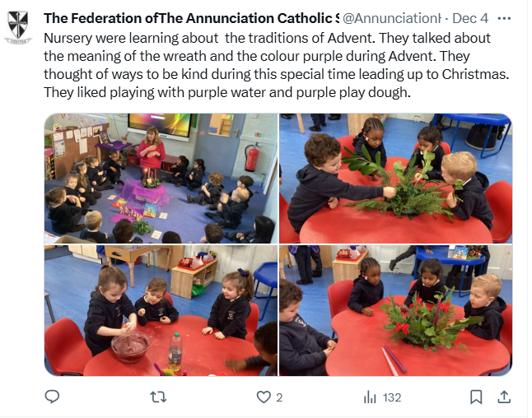
Task: Open the school crest profile avatar
Action: coord(18,27)
